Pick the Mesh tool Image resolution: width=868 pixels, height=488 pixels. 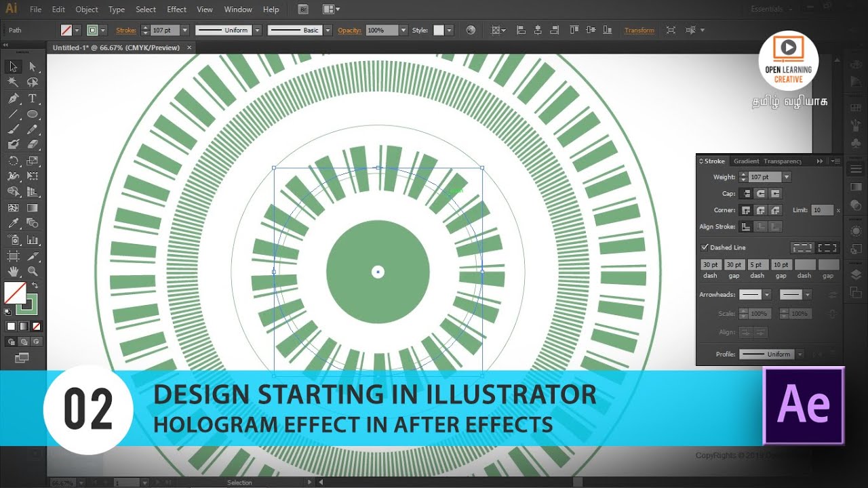click(x=13, y=208)
